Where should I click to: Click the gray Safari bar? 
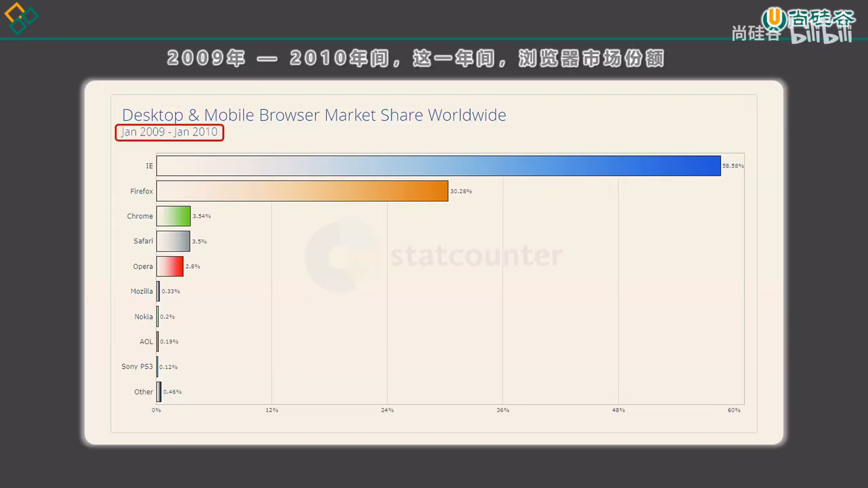(173, 241)
